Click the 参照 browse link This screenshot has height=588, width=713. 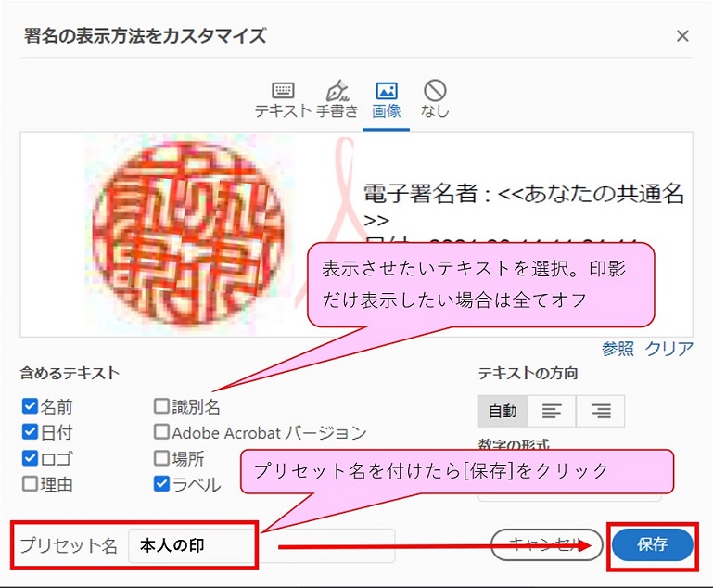618,349
